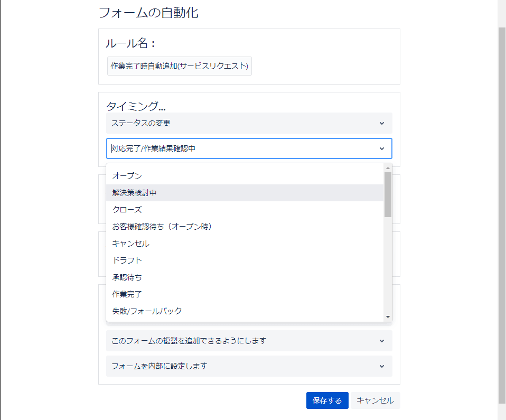Choose the ドラフト status option
This screenshot has height=420, width=506.
tap(245, 260)
